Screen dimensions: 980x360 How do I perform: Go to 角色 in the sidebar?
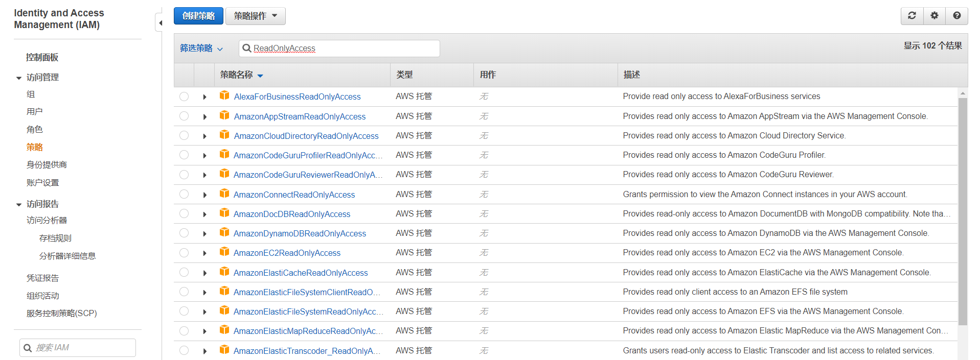[35, 130]
